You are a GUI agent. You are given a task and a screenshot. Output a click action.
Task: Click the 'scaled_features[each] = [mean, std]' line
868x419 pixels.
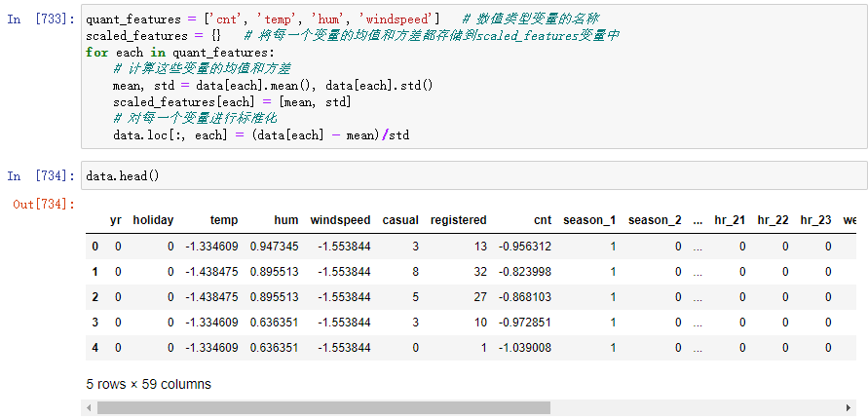(x=232, y=102)
